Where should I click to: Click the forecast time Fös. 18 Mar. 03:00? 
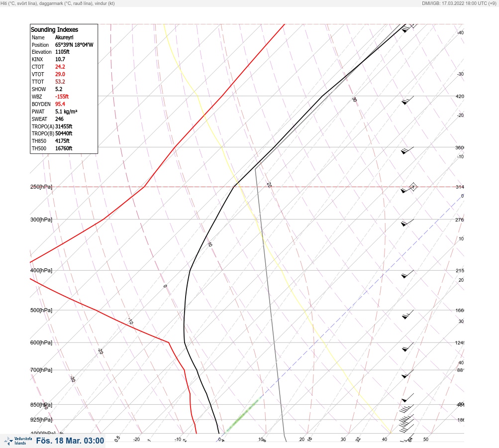(70, 441)
